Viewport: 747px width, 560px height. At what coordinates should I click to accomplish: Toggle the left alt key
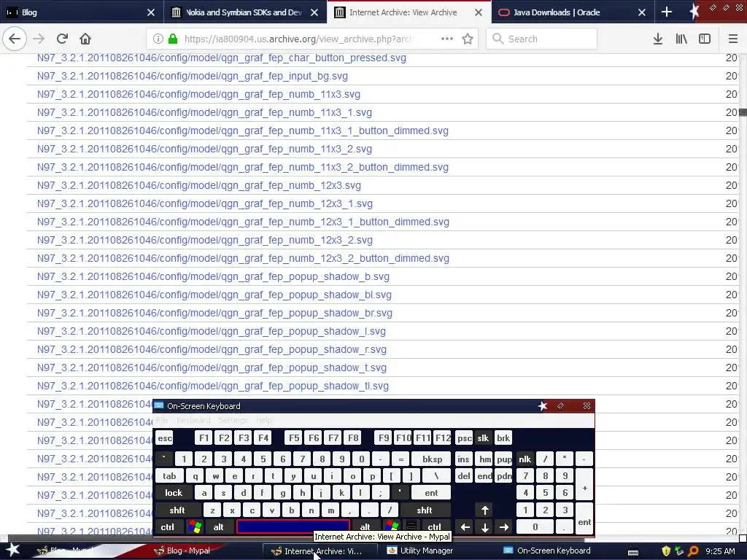click(x=219, y=527)
